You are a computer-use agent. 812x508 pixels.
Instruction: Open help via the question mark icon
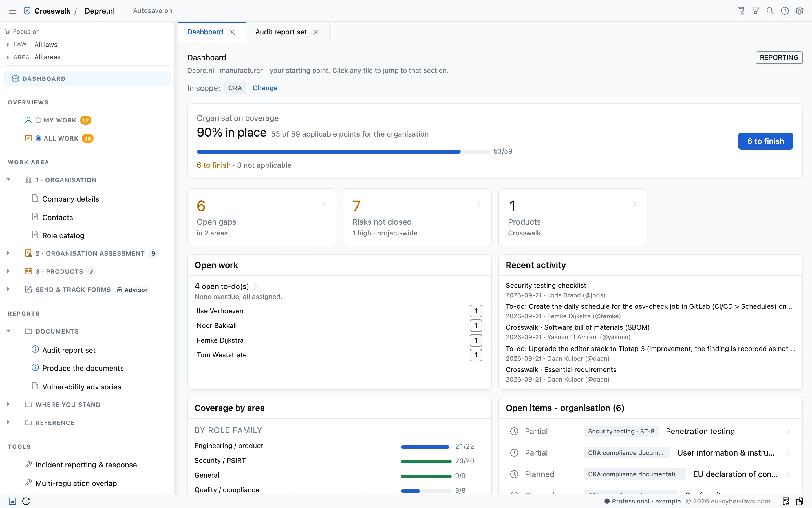click(x=785, y=11)
